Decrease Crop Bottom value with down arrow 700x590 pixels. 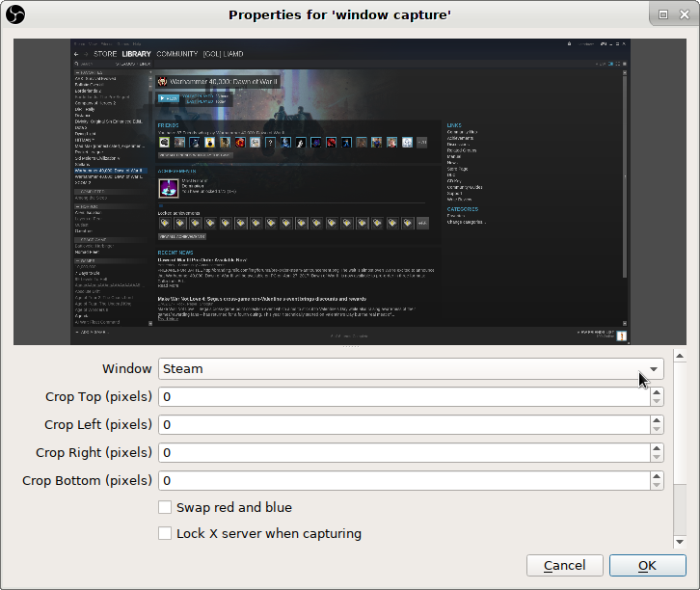[657, 485]
